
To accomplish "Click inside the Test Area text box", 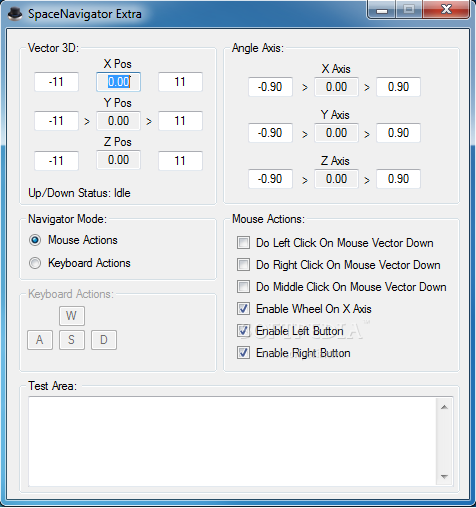I will coord(233,441).
